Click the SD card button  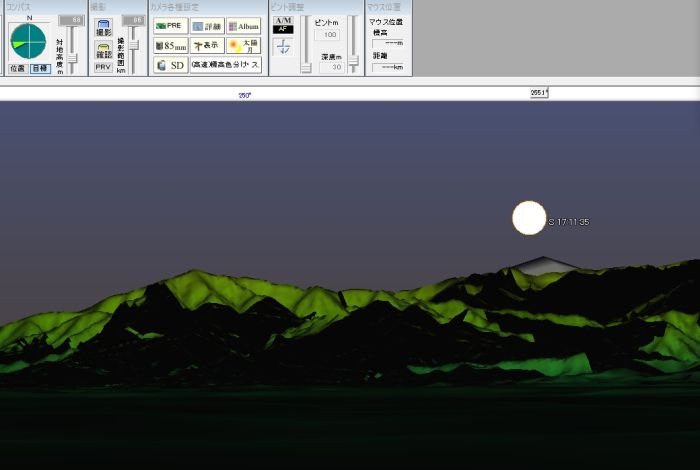[170, 65]
